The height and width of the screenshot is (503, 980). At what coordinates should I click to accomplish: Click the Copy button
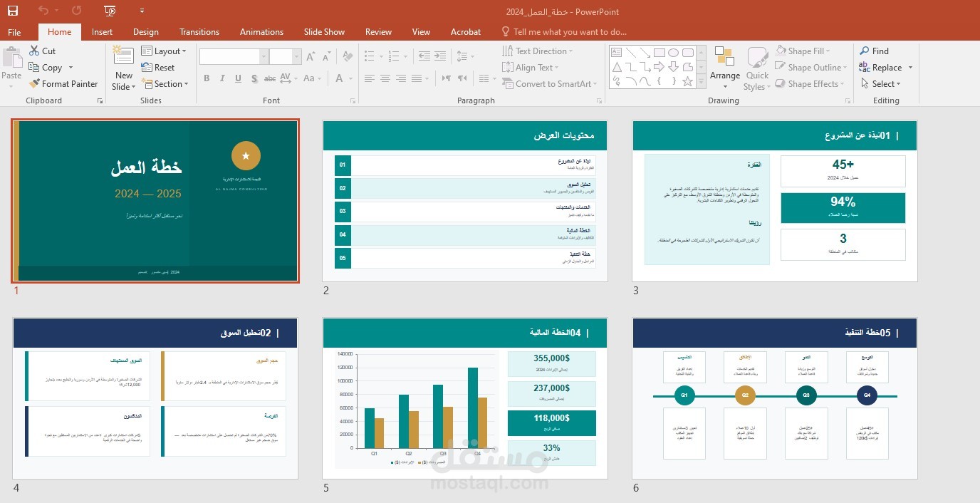pos(46,68)
